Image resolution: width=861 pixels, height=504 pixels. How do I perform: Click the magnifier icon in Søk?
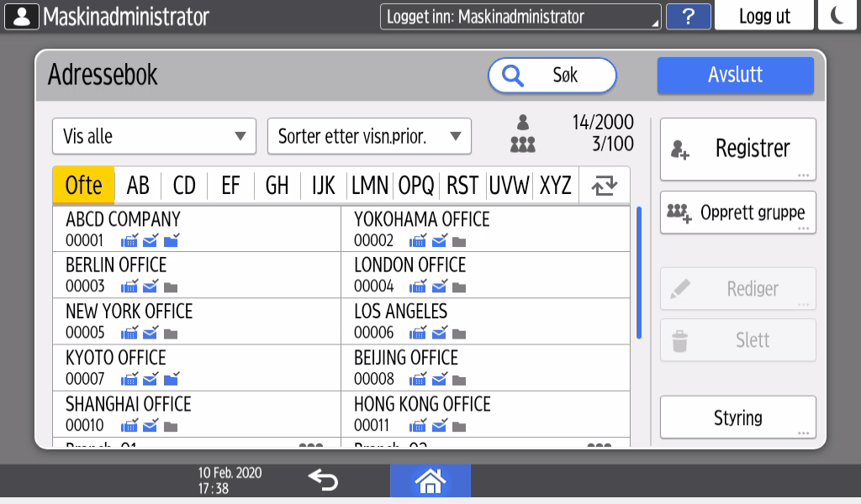512,76
